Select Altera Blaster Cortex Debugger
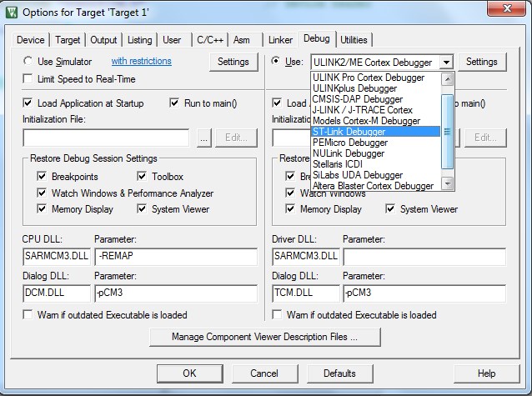 point(375,186)
